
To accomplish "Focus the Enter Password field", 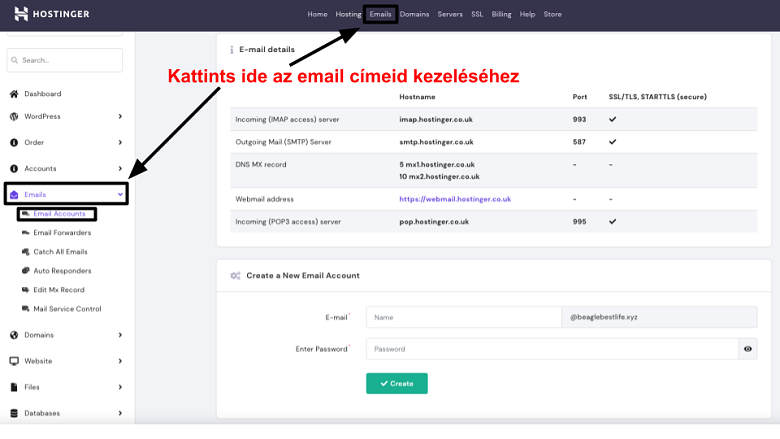I will pyautogui.click(x=552, y=349).
